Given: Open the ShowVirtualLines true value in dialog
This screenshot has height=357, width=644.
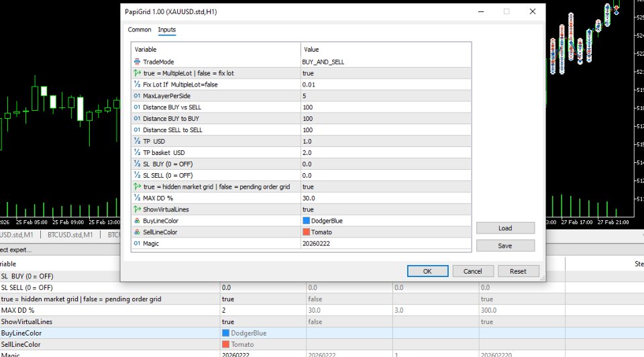Looking at the screenshot, I should tap(386, 209).
